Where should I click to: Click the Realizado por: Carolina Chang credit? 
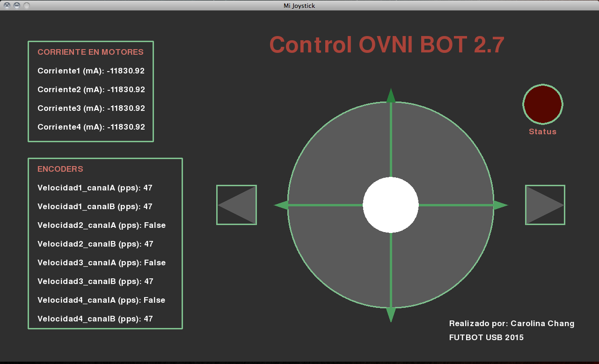click(x=511, y=324)
